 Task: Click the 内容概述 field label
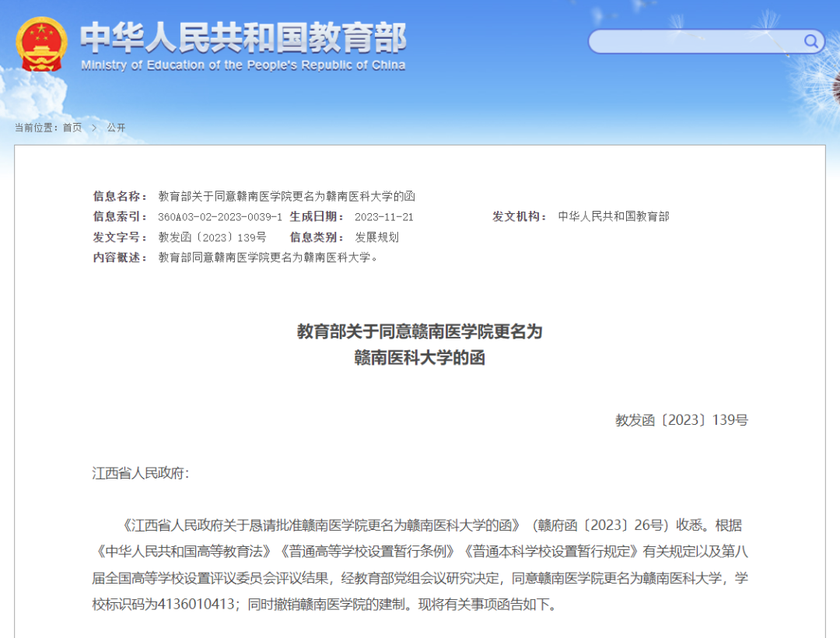click(120, 258)
